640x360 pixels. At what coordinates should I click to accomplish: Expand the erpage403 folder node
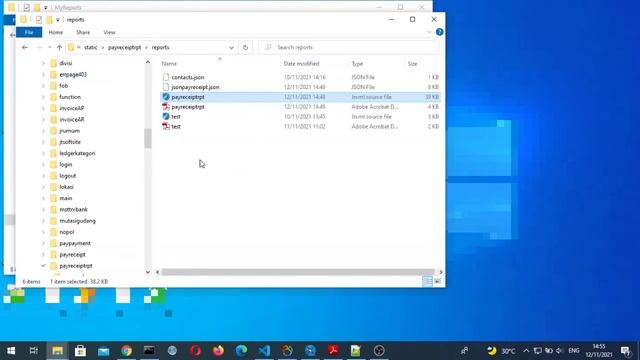pyautogui.click(x=43, y=75)
